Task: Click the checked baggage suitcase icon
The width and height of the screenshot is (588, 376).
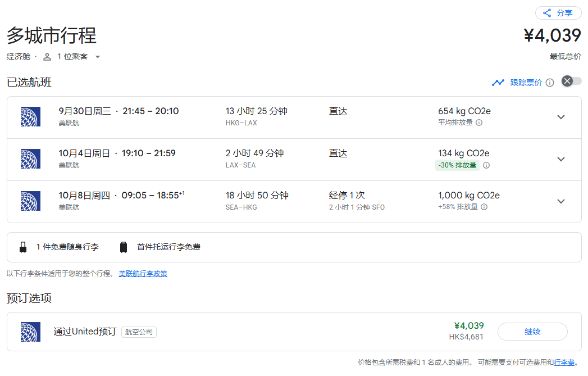Action: pyautogui.click(x=124, y=247)
